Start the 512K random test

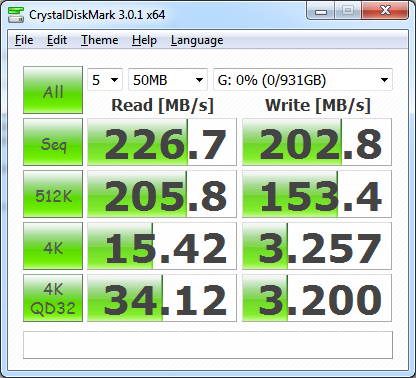pos(53,194)
